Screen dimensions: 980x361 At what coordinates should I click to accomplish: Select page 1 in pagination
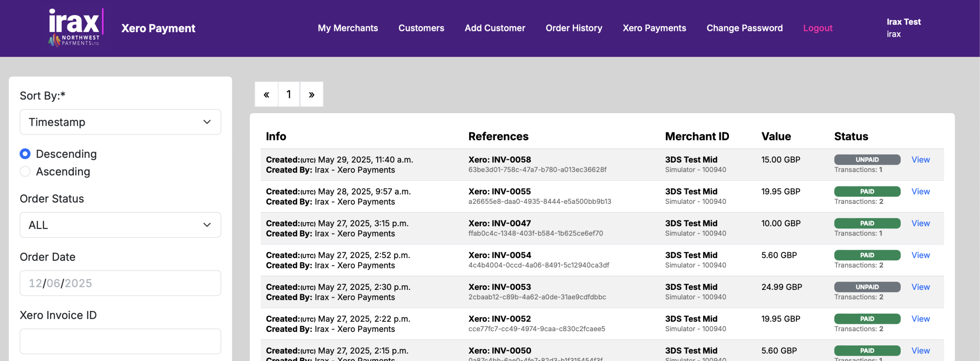(289, 94)
